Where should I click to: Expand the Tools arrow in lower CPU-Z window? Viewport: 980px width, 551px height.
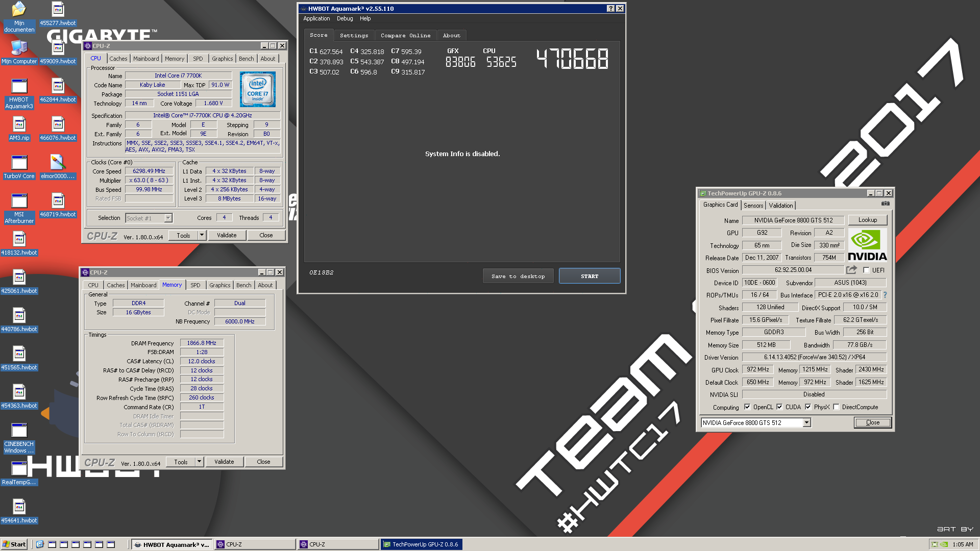[x=200, y=462]
